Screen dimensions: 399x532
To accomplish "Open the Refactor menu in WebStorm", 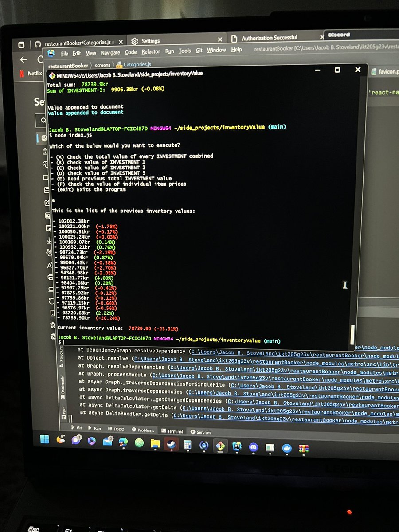I will coord(151,51).
